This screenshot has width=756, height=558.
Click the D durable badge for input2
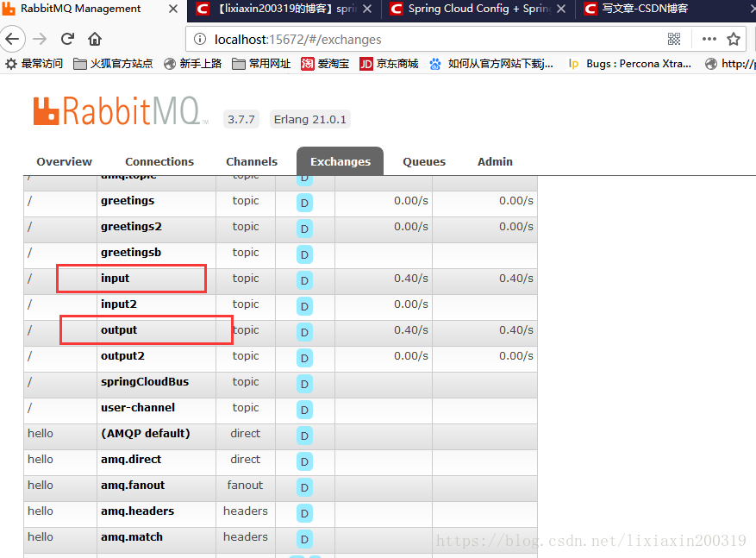pyautogui.click(x=304, y=306)
